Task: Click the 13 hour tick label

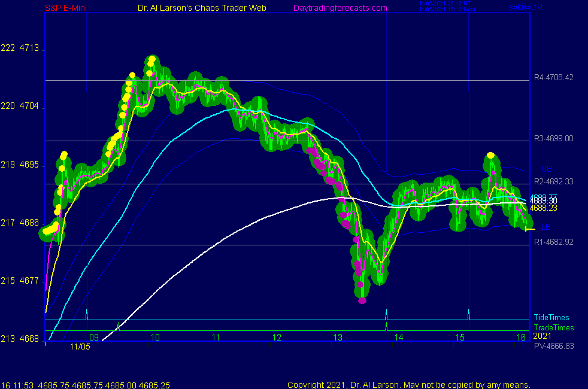Action: tap(338, 338)
